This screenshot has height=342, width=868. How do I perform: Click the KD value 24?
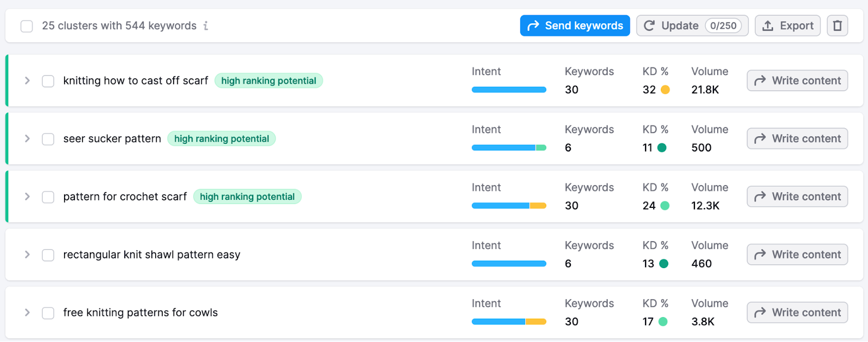(649, 206)
